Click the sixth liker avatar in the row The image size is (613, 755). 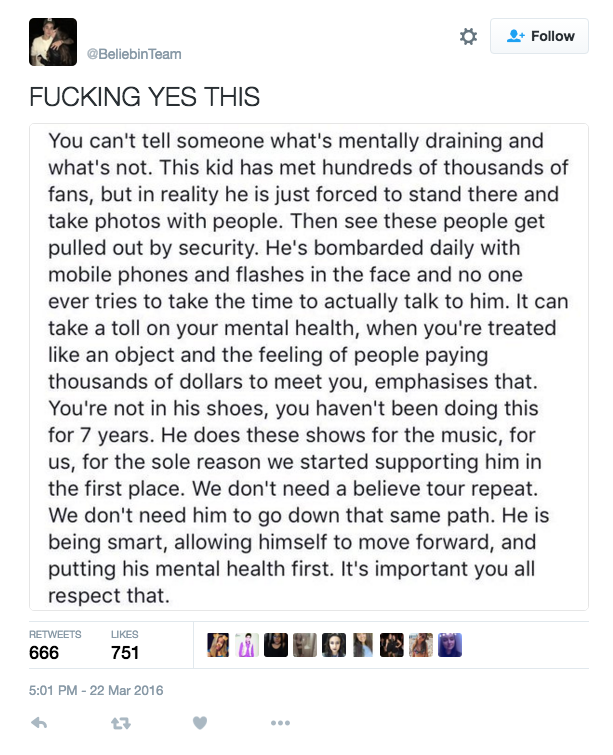pos(363,645)
